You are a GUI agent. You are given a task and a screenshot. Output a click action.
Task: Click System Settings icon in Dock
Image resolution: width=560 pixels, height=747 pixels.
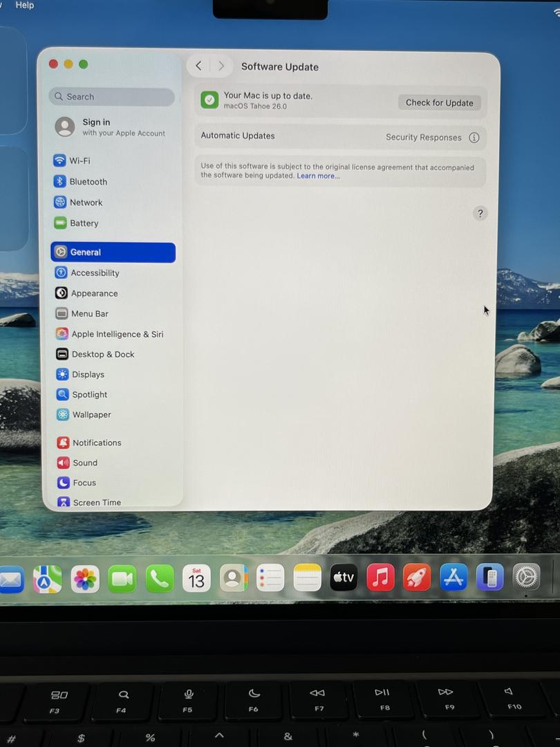coord(526,576)
